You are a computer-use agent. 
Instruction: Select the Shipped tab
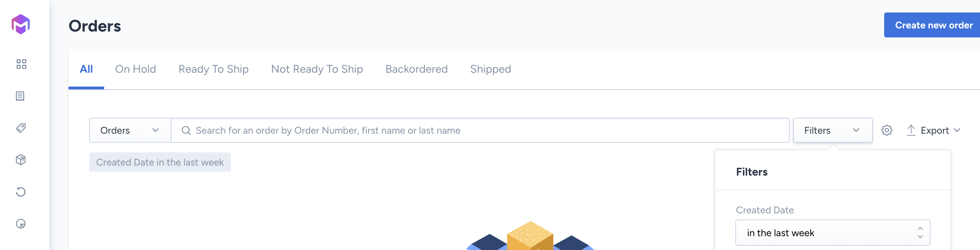click(x=490, y=69)
